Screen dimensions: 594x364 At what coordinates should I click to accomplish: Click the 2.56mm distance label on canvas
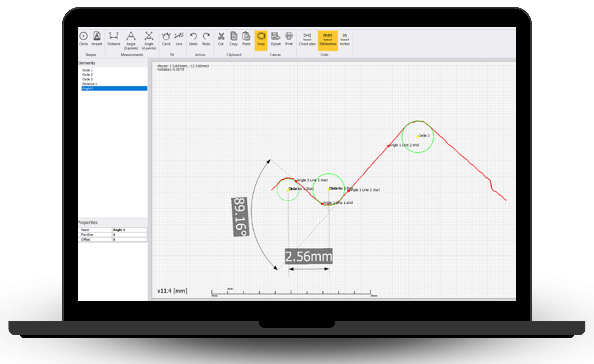(309, 257)
